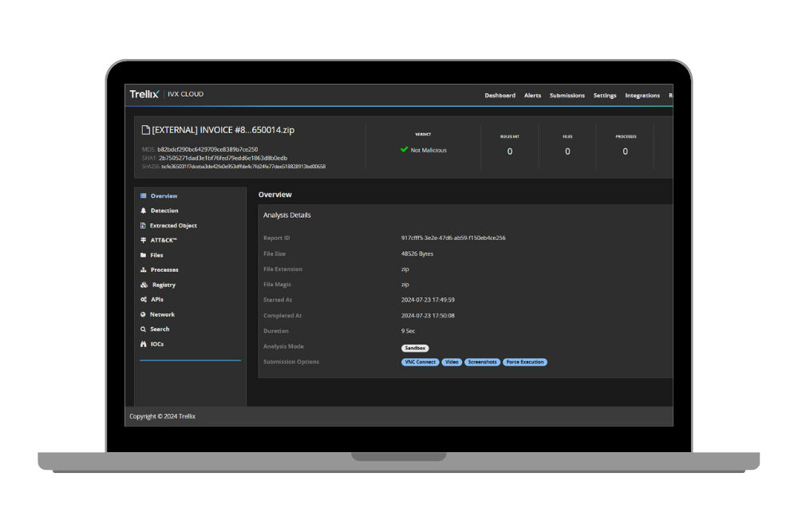Click the invoice zip filename title

(223, 130)
